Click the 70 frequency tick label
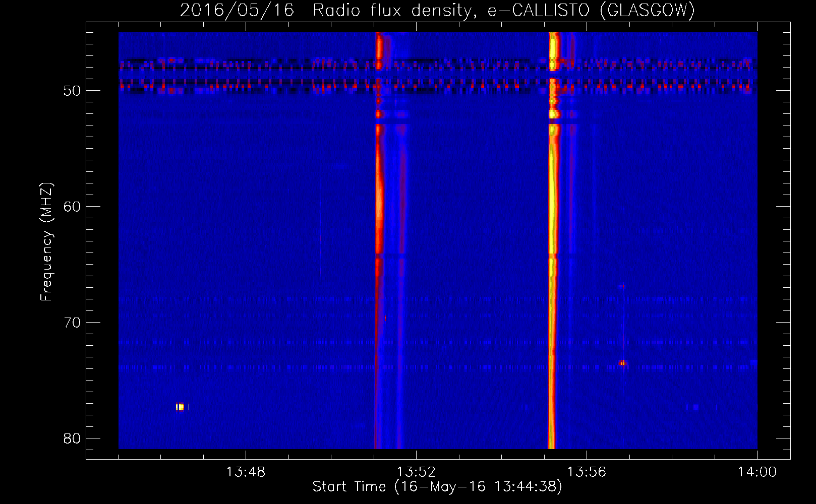 (x=72, y=323)
